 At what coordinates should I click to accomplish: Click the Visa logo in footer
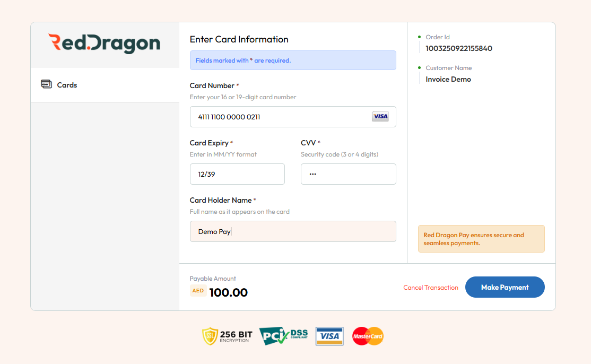point(329,336)
